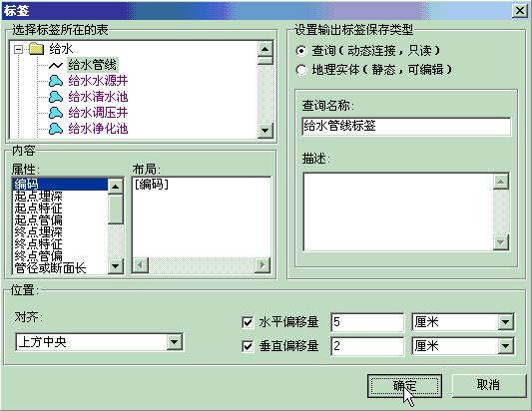Toggle the 水平偏移量 checkbox

pyautogui.click(x=248, y=322)
